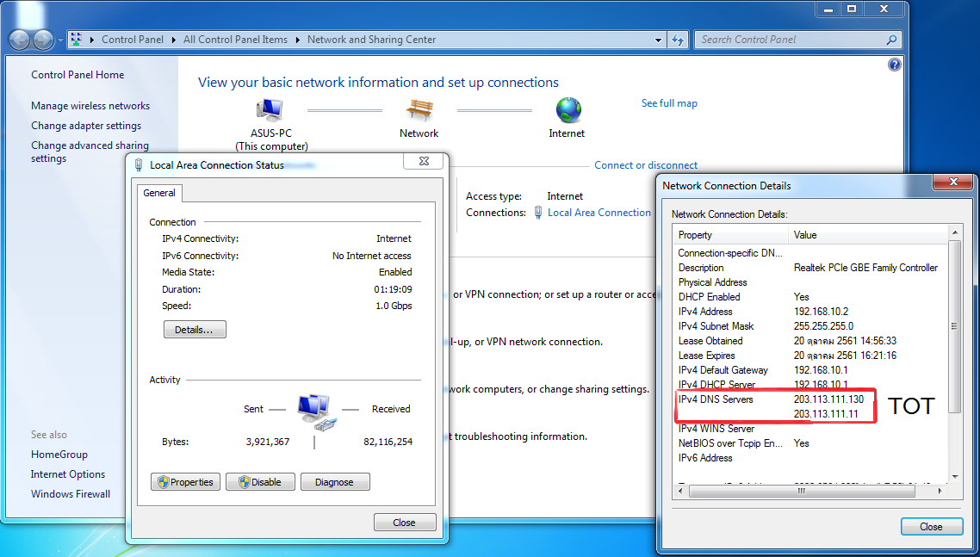This screenshot has height=557, width=980.
Task: Click details list scroll right arrow
Action: [x=941, y=492]
